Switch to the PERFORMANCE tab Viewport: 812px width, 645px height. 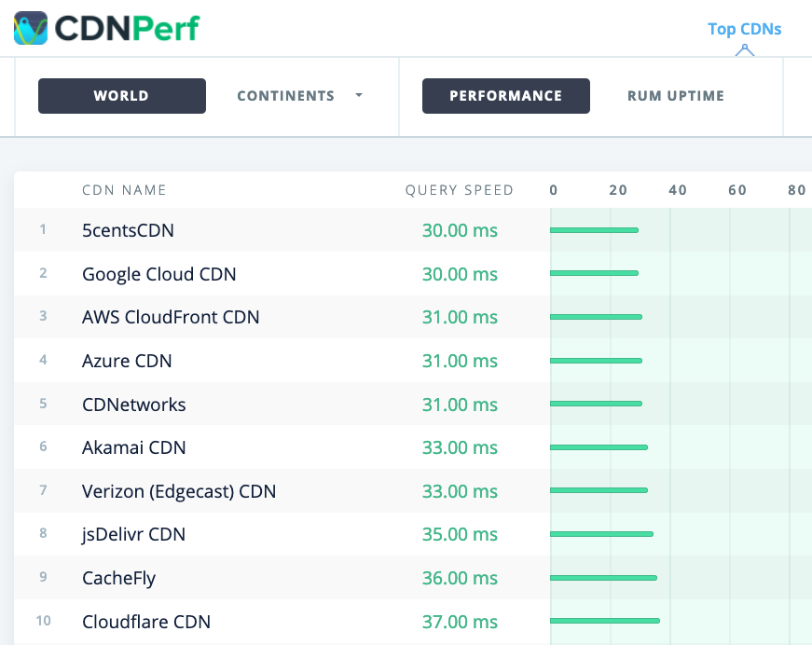pos(505,95)
